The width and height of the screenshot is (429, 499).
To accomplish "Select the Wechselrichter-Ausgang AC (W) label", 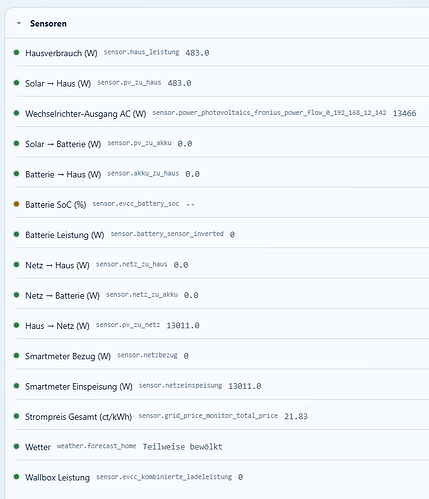I will click(86, 114).
